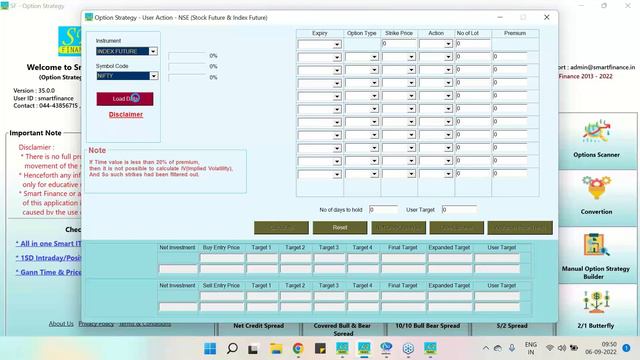Open Sticky Notes from the taskbar
The width and height of the screenshot is (640, 360).
coord(320,349)
